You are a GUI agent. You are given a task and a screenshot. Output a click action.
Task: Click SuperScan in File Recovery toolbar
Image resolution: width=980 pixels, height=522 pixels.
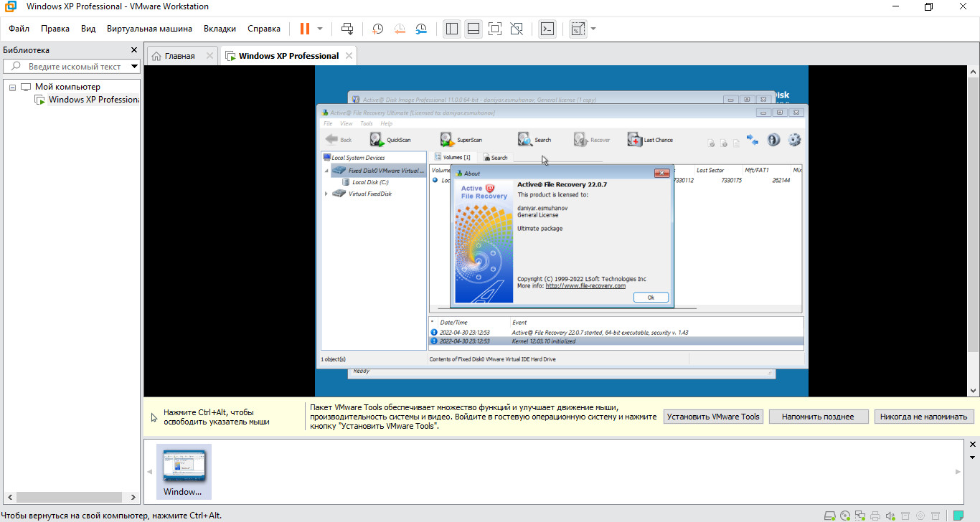pyautogui.click(x=461, y=140)
